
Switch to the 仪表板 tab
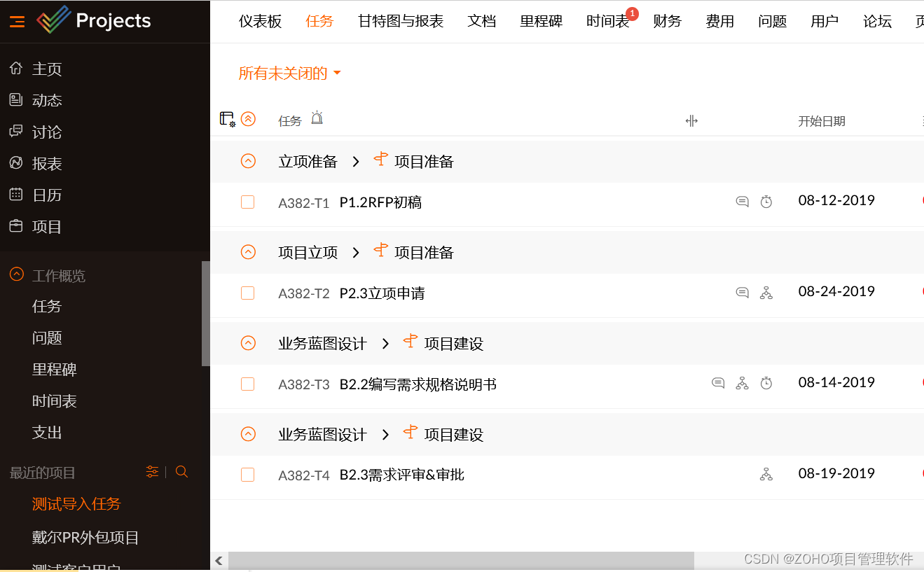pyautogui.click(x=260, y=21)
